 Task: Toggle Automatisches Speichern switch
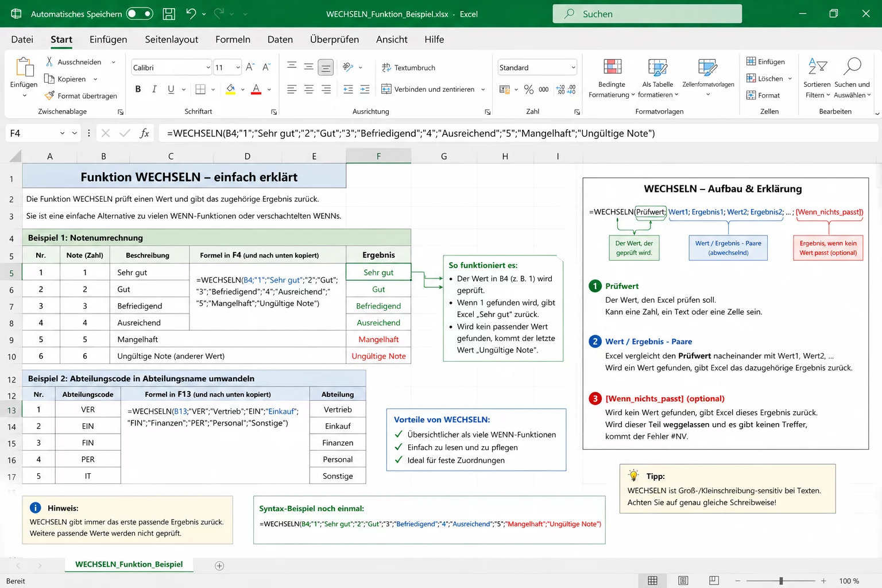[x=140, y=14]
